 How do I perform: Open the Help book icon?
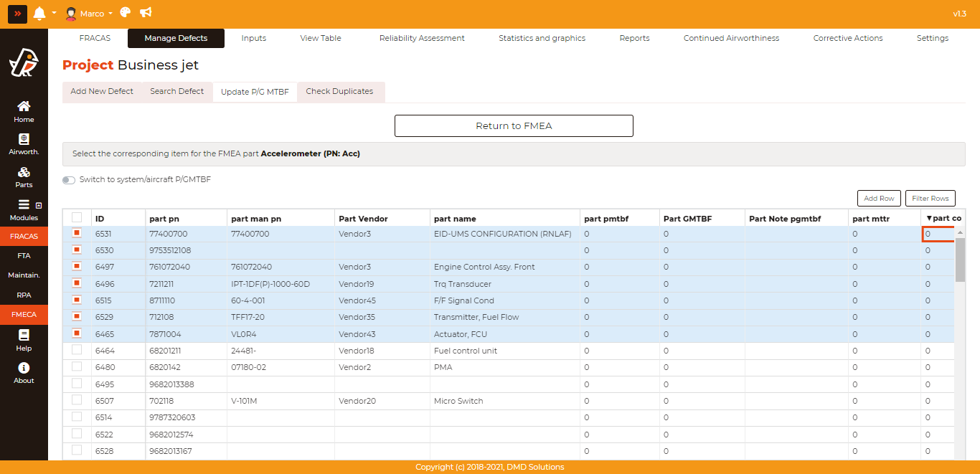click(x=24, y=340)
